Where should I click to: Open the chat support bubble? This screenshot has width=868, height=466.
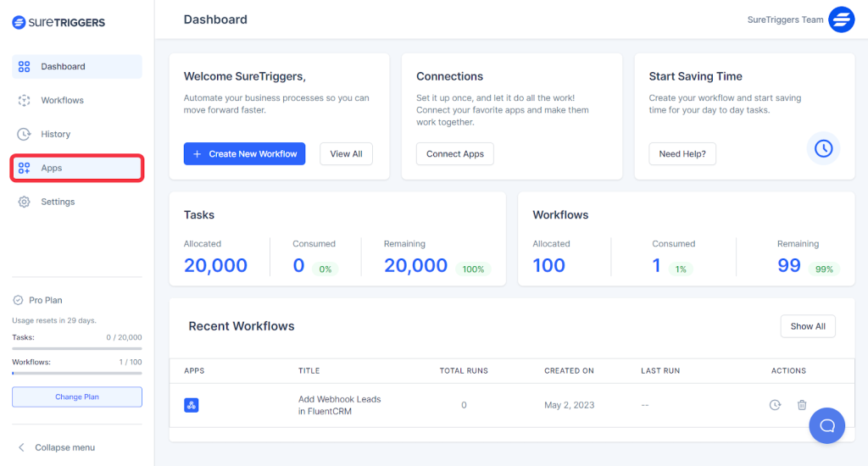826,425
